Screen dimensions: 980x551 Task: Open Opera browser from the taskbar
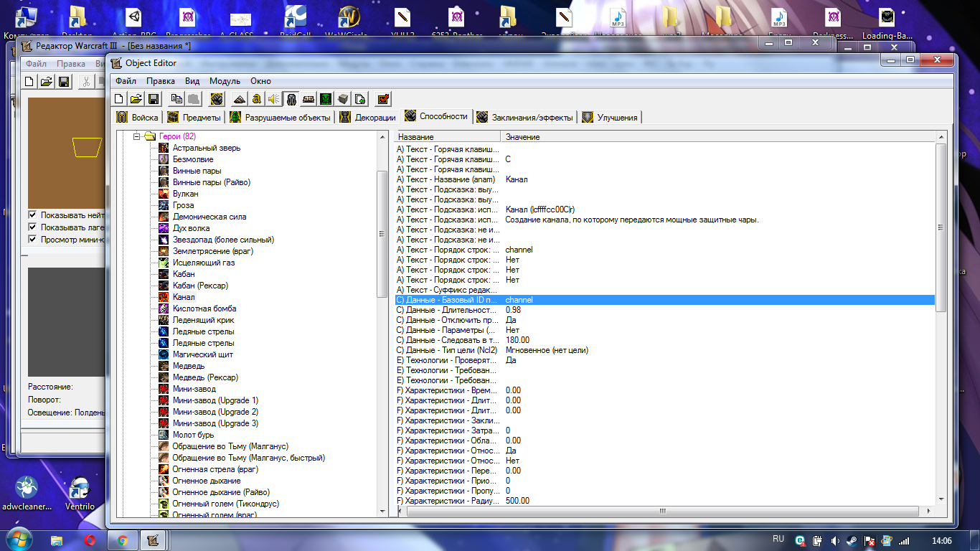tap(90, 540)
